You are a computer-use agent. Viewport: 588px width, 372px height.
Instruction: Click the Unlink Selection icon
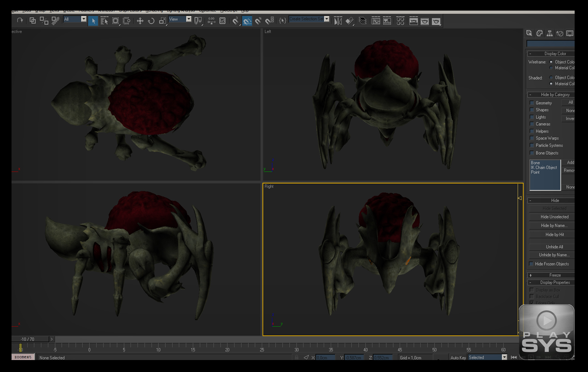pyautogui.click(x=44, y=20)
